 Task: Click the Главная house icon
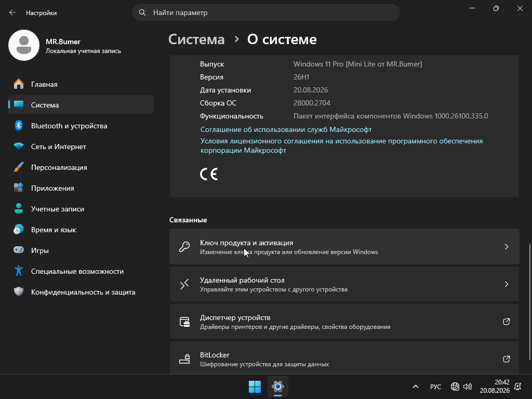click(19, 84)
